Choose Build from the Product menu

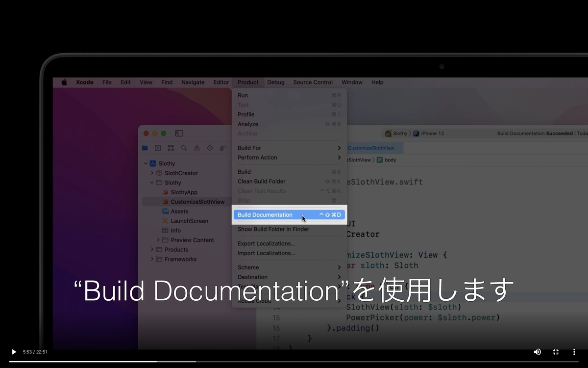(289, 172)
